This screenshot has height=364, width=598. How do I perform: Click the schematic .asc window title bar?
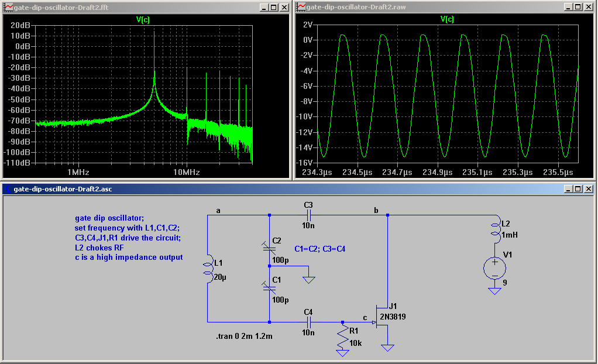[x=298, y=189]
